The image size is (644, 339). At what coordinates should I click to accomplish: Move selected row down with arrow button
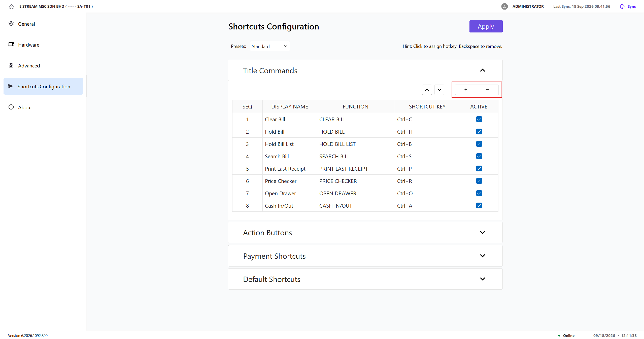439,90
